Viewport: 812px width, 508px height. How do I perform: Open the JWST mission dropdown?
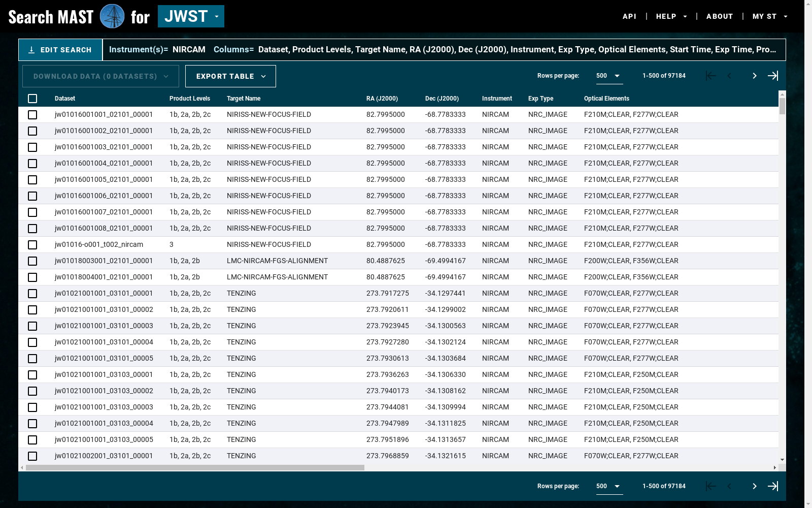tap(191, 16)
